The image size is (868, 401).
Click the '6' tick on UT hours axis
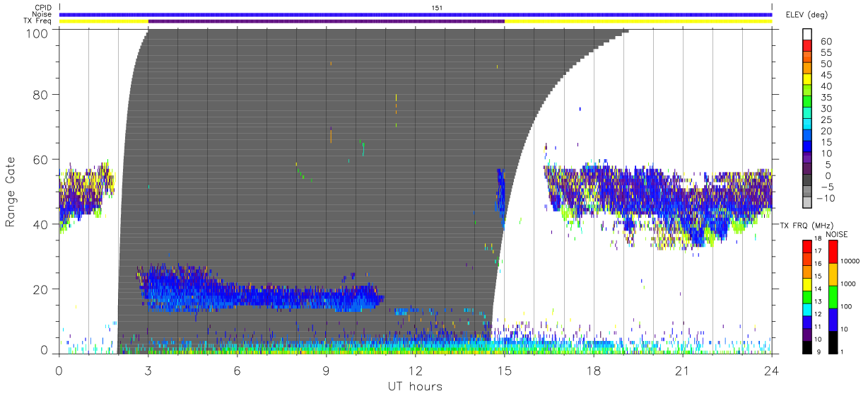tap(237, 371)
